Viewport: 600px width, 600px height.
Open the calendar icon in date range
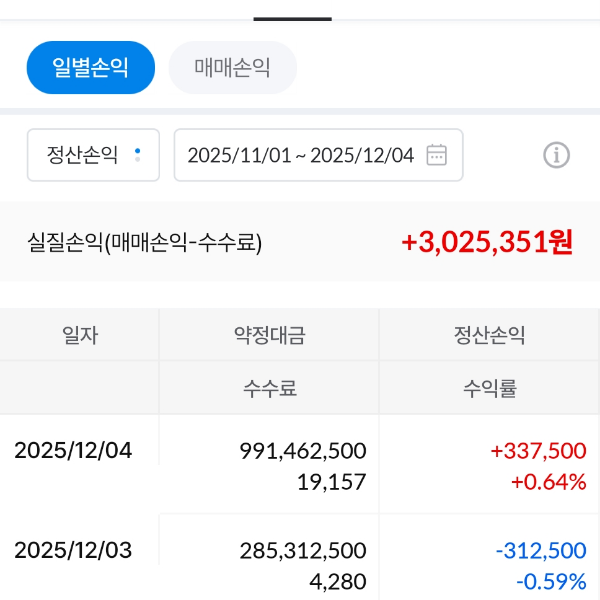(437, 155)
